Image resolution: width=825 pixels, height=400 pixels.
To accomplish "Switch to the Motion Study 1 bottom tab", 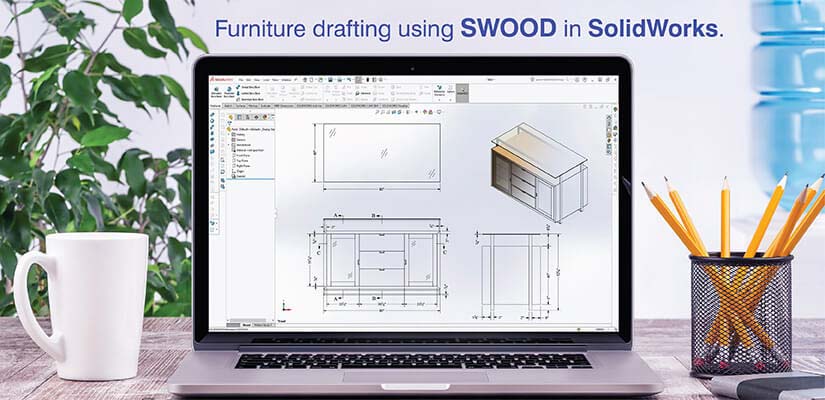I will [x=264, y=325].
